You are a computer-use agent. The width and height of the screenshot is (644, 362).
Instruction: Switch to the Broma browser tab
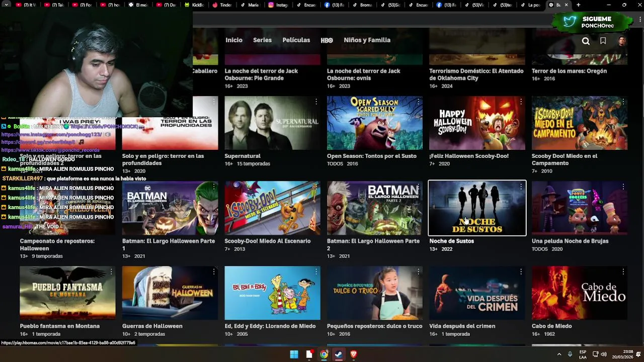pos(362,5)
